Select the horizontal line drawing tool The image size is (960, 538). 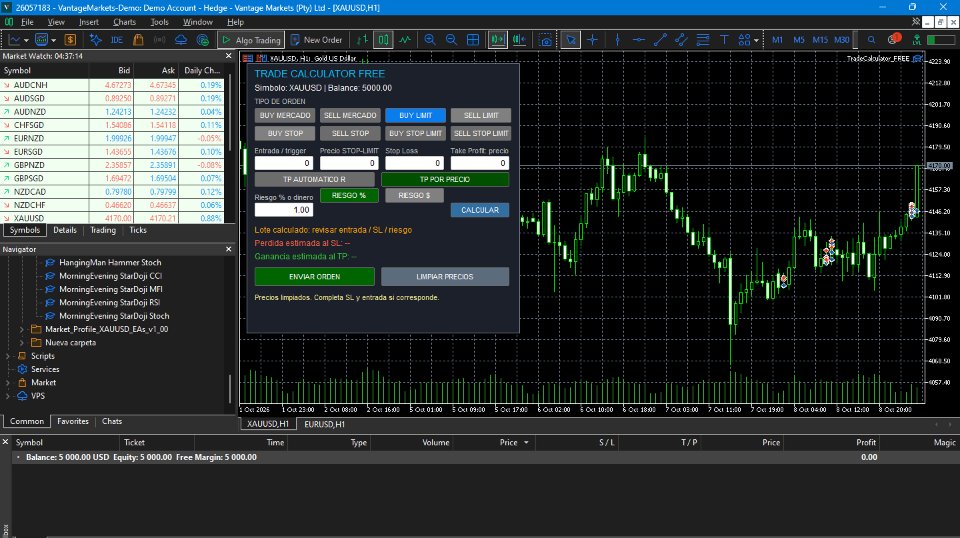coord(639,40)
